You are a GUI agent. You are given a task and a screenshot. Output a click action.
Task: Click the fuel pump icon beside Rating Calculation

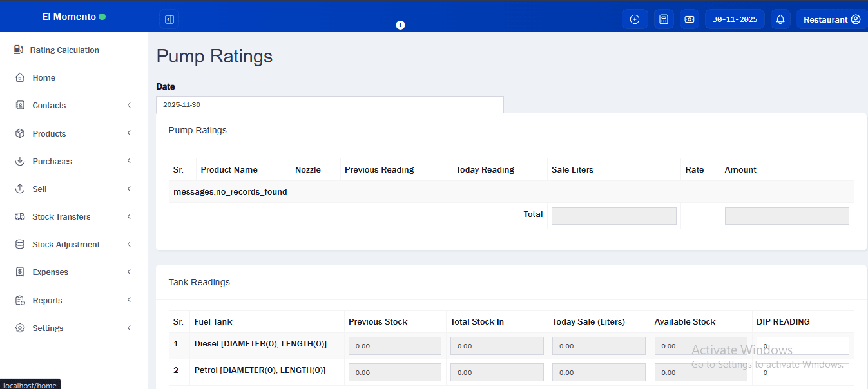pyautogui.click(x=19, y=50)
